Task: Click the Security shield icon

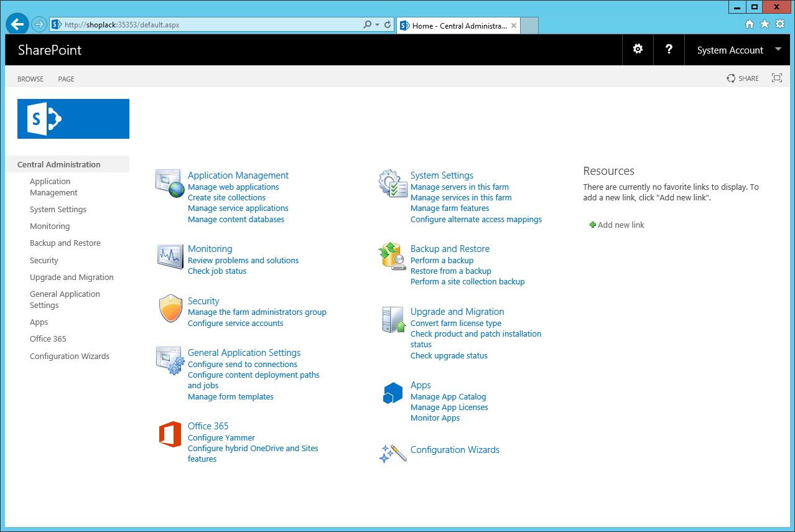Action: click(170, 309)
